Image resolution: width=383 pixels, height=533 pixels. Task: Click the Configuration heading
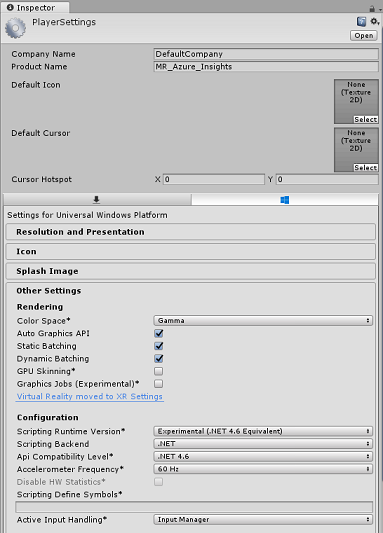click(48, 417)
